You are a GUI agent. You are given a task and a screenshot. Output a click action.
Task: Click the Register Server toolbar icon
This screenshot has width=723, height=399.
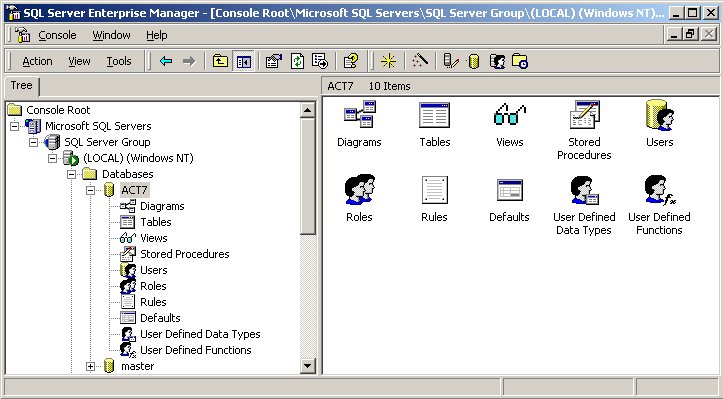click(x=450, y=61)
